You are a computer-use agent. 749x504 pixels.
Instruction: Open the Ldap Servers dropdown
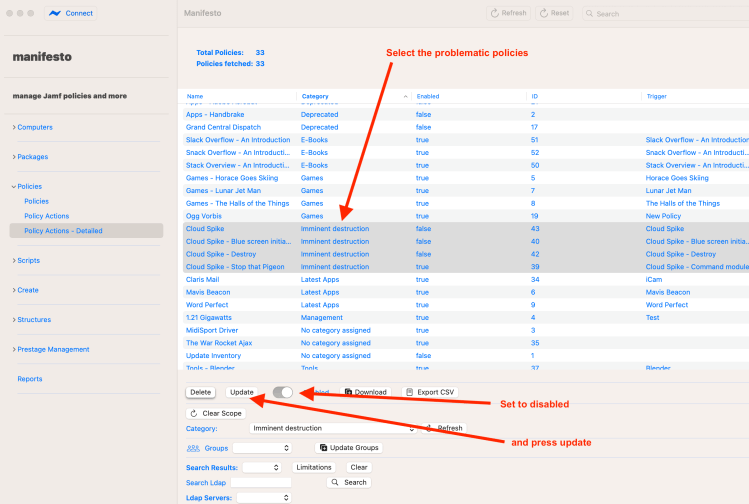pos(263,497)
